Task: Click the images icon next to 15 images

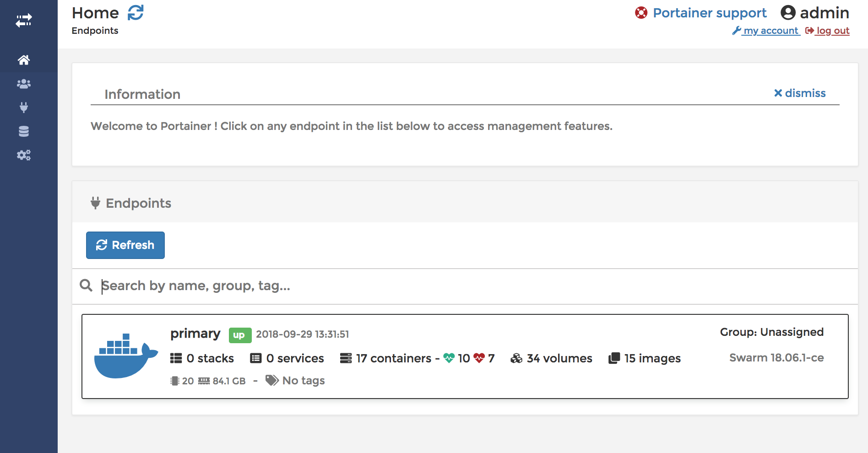Action: pyautogui.click(x=614, y=358)
